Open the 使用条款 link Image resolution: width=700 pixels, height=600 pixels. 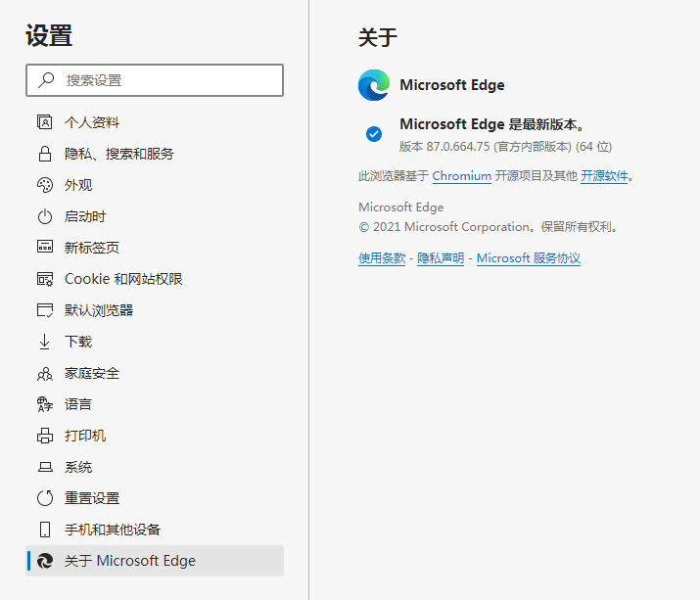tap(382, 258)
